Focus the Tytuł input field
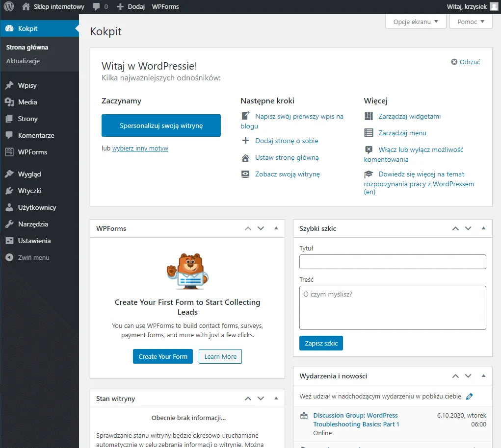This screenshot has width=501, height=448. (x=393, y=262)
